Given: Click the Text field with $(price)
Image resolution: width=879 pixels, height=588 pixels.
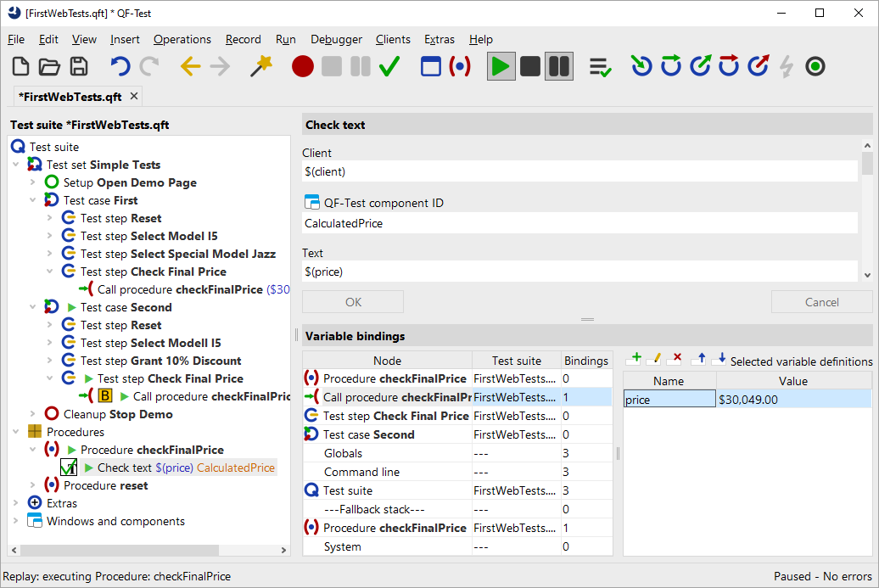Looking at the screenshot, I should [579, 272].
